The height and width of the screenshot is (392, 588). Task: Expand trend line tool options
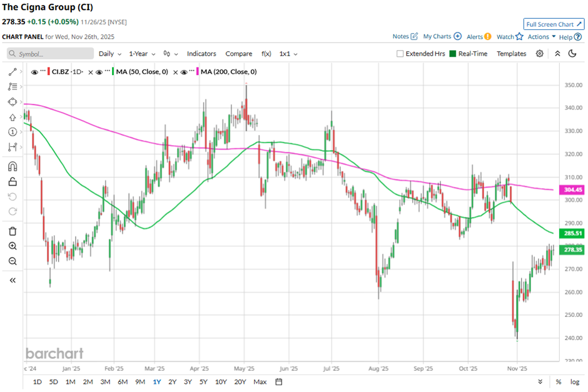[x=21, y=71]
